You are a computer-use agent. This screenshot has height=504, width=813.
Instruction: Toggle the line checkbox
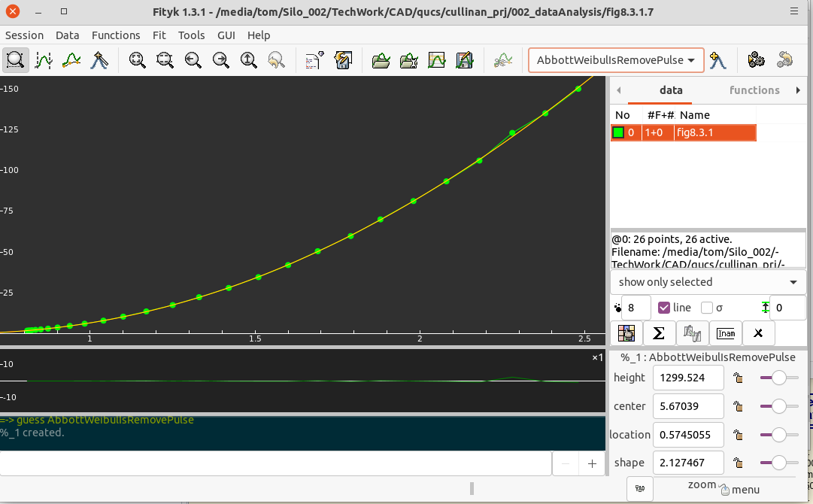point(664,308)
